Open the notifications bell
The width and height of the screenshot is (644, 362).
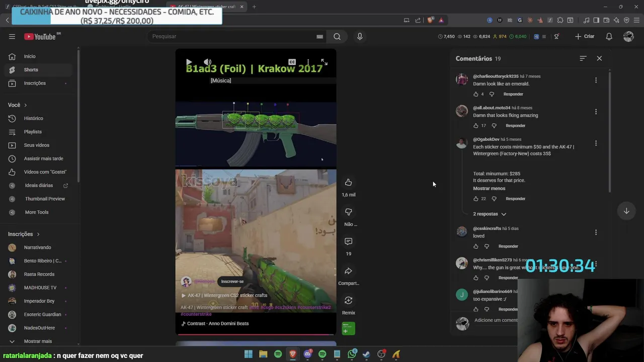click(609, 36)
